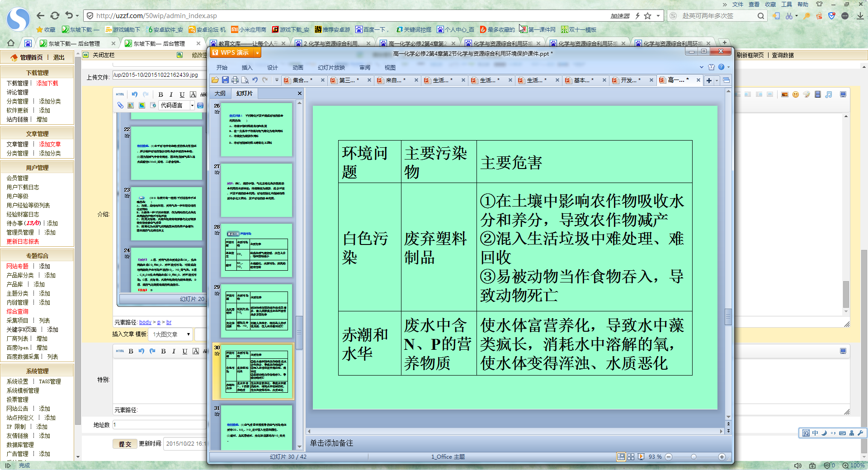868x470 pixels.
Task: Click the Undo arrow in WPS toolbar
Action: pos(255,80)
